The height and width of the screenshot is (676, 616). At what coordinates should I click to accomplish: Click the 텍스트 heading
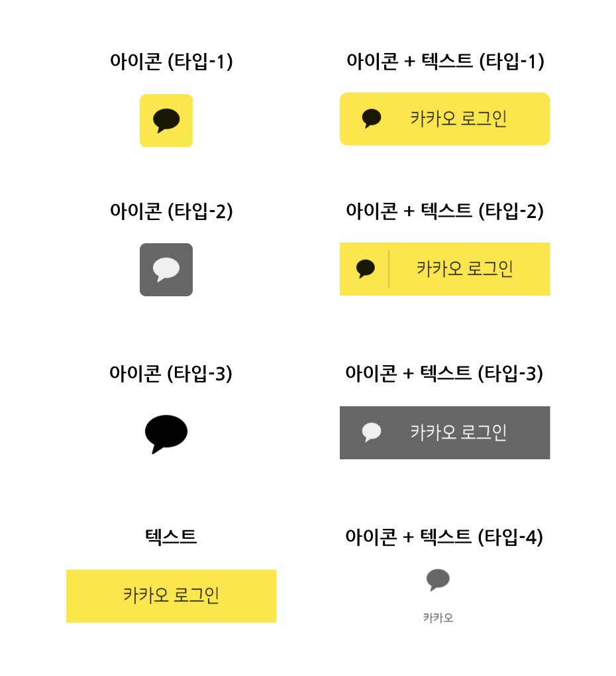coord(171,537)
